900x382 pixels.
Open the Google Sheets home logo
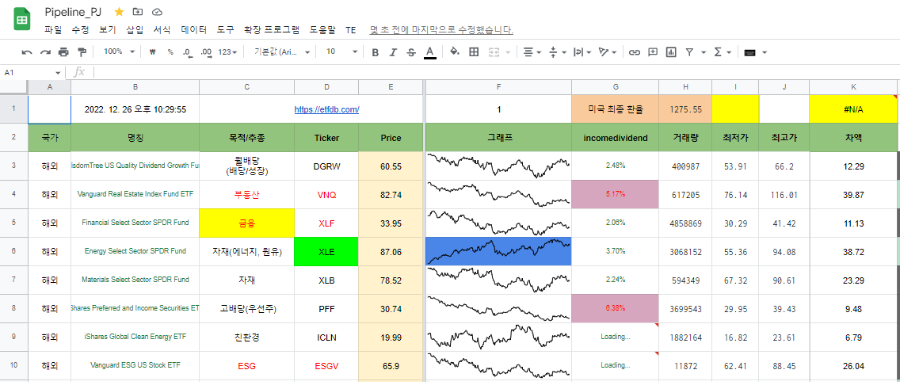[x=22, y=20]
